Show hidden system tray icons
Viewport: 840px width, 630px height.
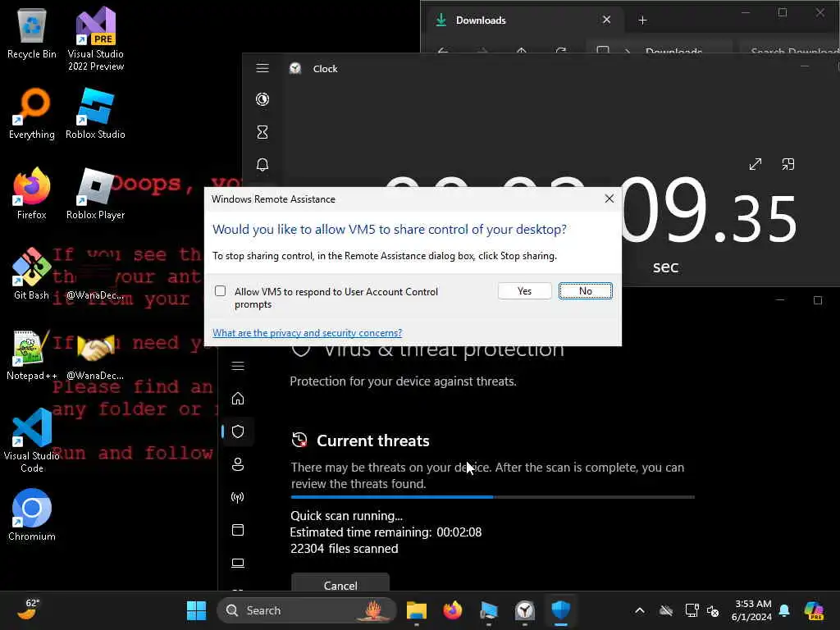[640, 610]
